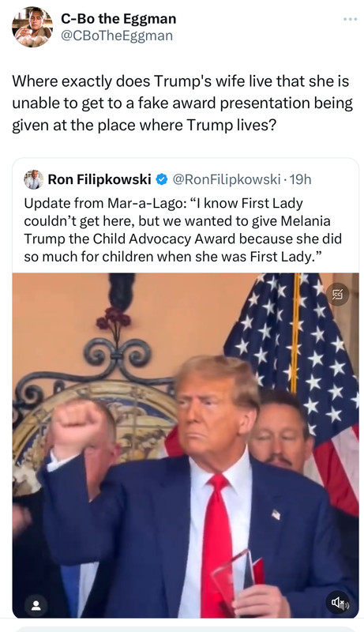This screenshot has height=632, width=364.
Task: Click the person tag icon on video
Action: 36,606
